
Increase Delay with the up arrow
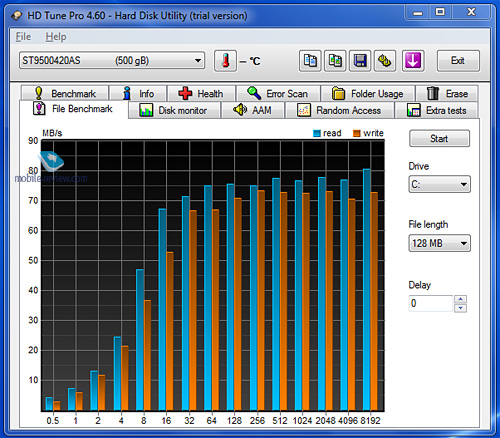460,299
